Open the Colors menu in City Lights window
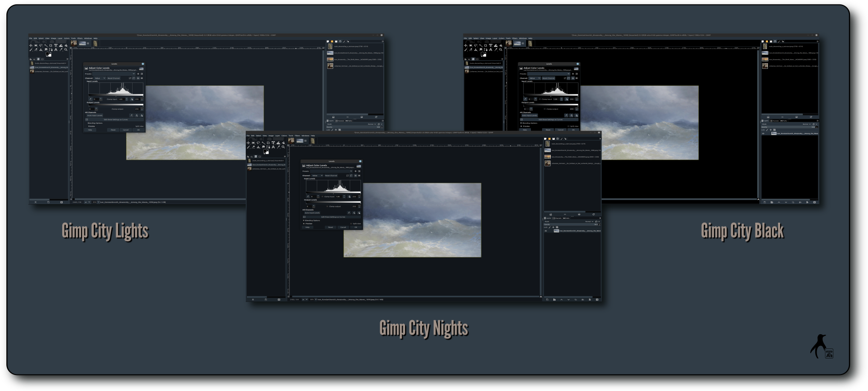The height and width of the screenshot is (391, 868). point(67,38)
